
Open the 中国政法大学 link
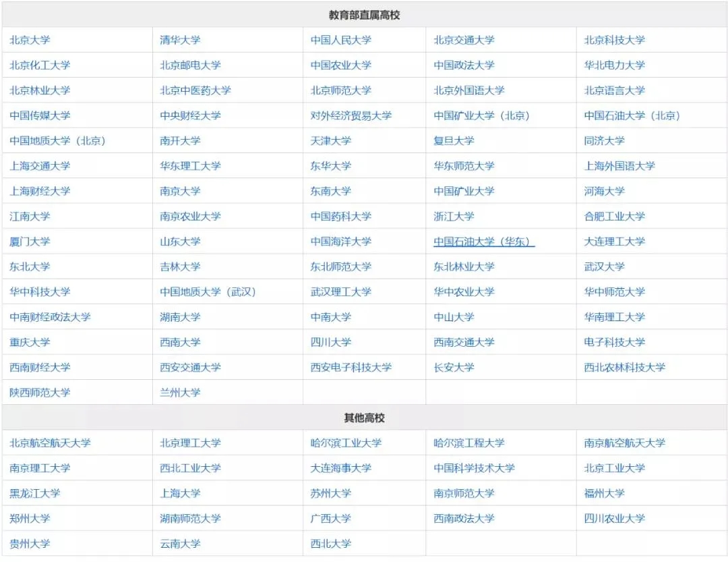point(464,65)
